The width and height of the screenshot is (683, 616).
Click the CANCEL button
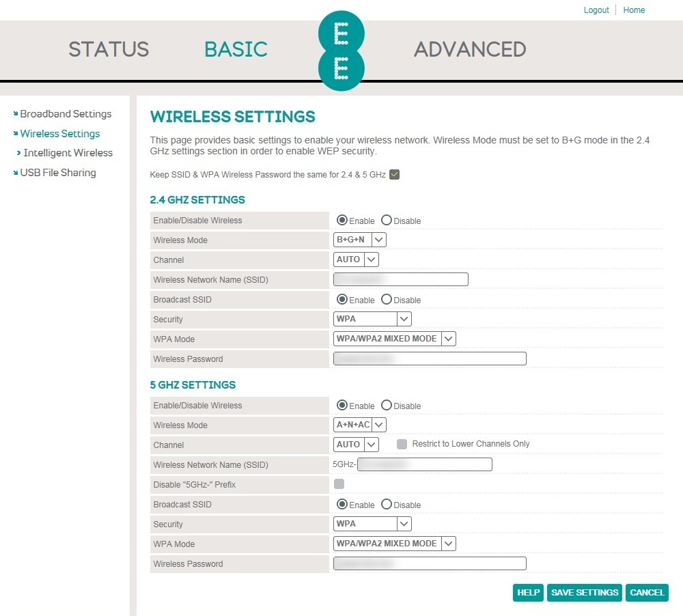pyautogui.click(x=646, y=592)
